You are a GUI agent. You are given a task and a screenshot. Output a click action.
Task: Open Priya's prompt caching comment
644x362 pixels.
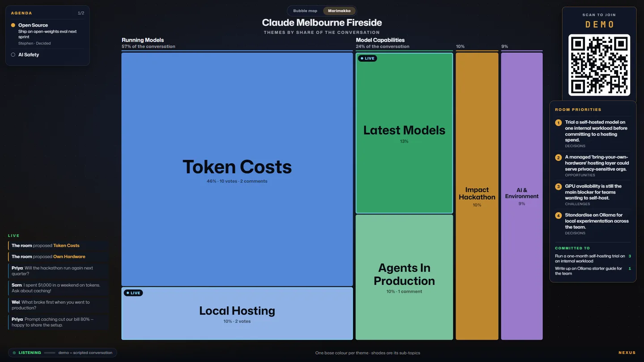click(x=58, y=322)
